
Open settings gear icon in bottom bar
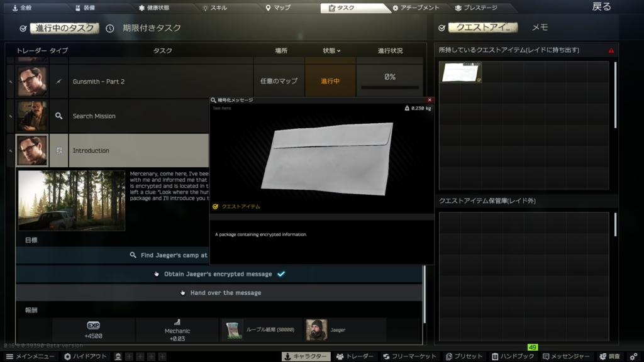633,356
